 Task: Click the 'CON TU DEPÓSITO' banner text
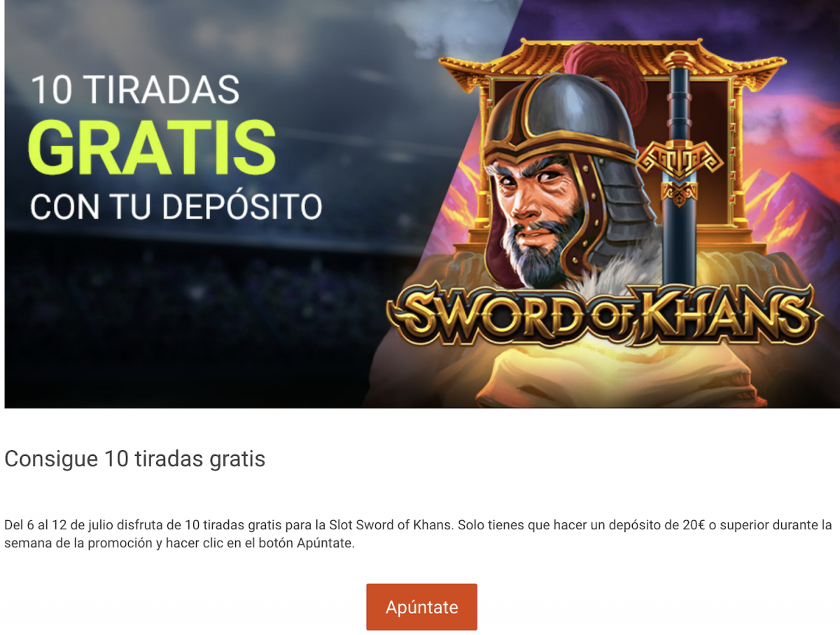pos(176,207)
